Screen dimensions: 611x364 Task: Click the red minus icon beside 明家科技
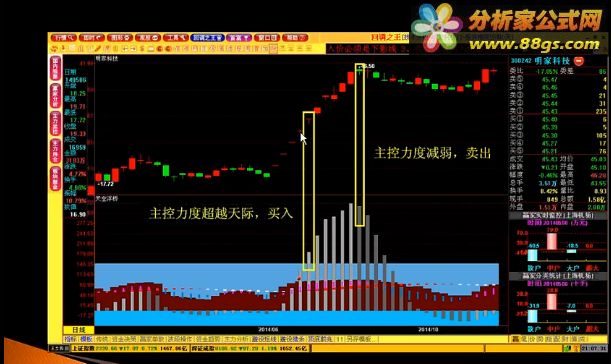(579, 61)
